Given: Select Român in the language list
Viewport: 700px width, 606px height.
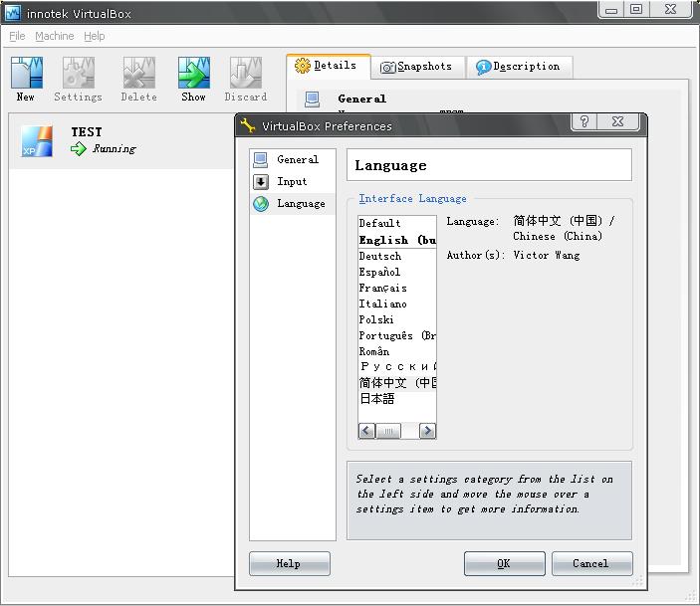Looking at the screenshot, I should pyautogui.click(x=397, y=351).
